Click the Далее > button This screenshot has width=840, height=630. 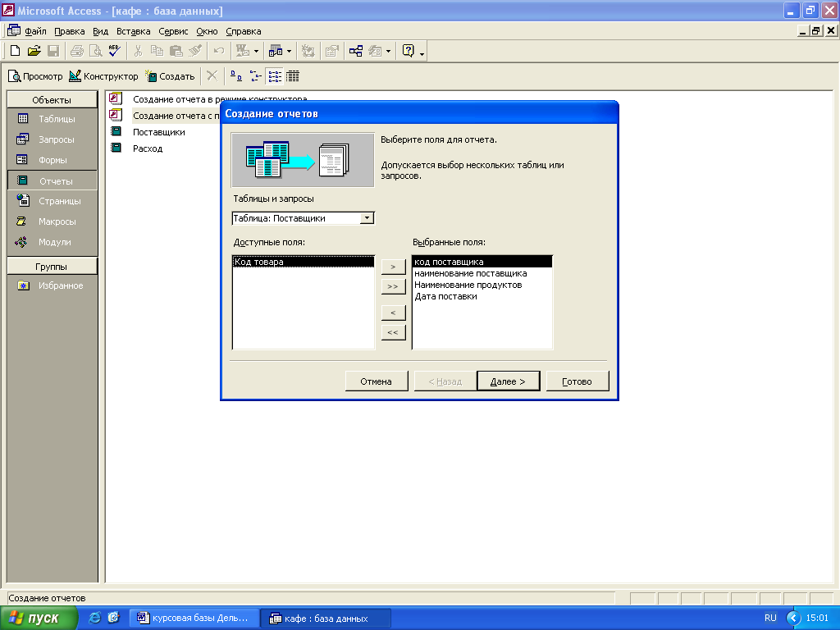click(508, 381)
